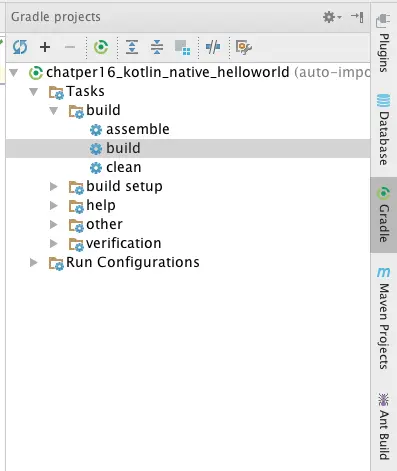Open the Maven Projects side tab
The width and height of the screenshot is (397, 471).
[x=384, y=318]
